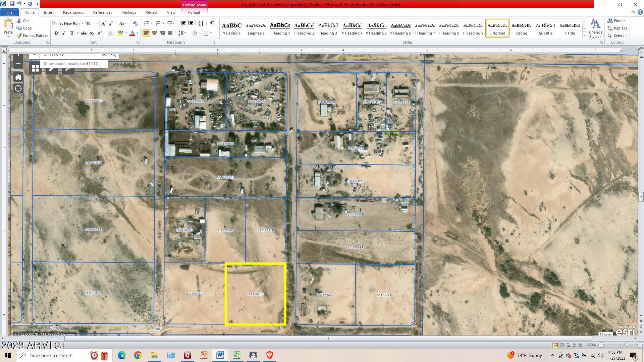Click the Cut button

(x=23, y=21)
